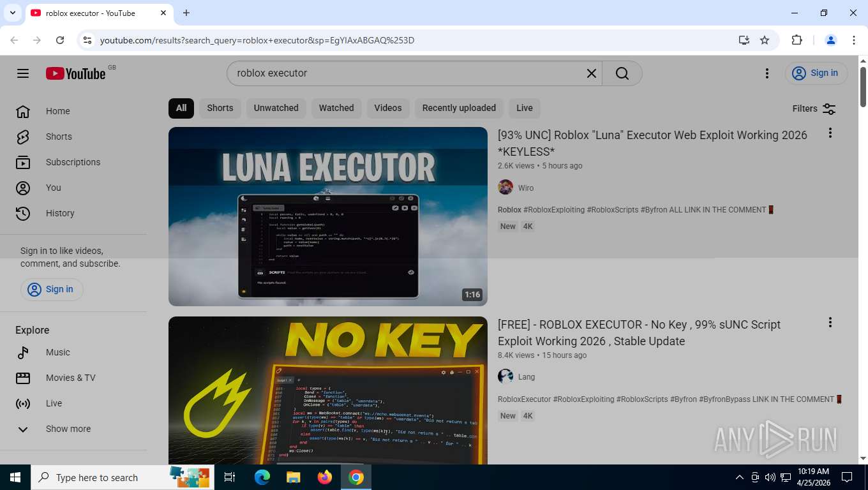Install app icon in address bar
Image resolution: width=868 pixels, height=490 pixels.
click(x=744, y=40)
